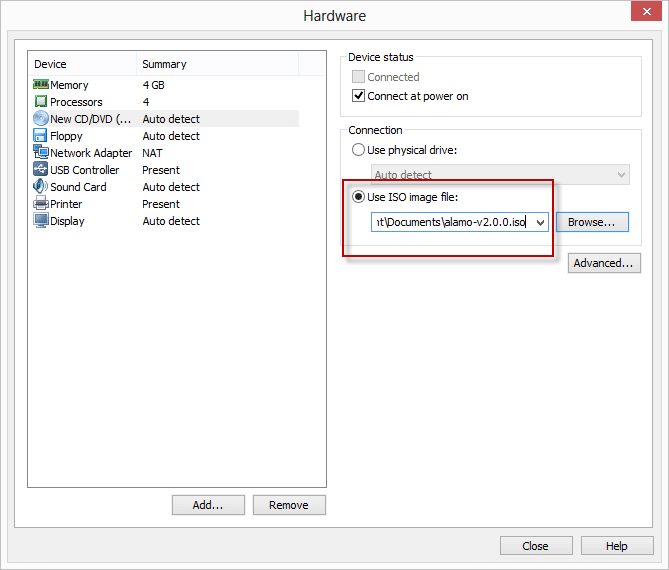Click the Processors chip icon

(x=41, y=102)
